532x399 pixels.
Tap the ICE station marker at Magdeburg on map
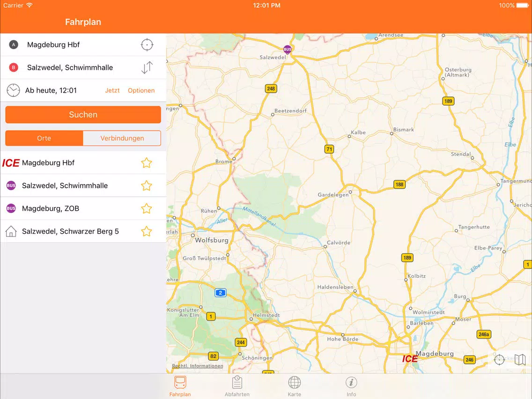click(410, 359)
